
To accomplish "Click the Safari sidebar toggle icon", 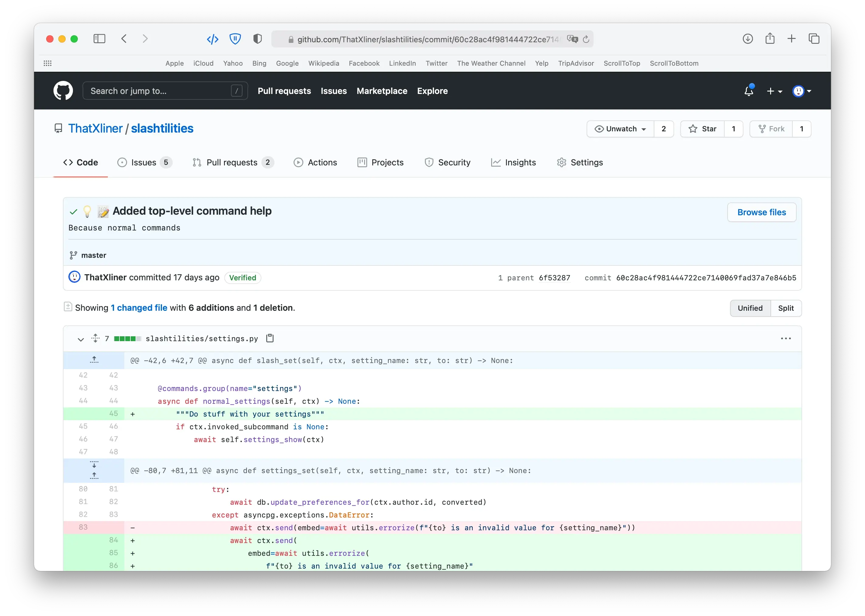I will (x=99, y=39).
